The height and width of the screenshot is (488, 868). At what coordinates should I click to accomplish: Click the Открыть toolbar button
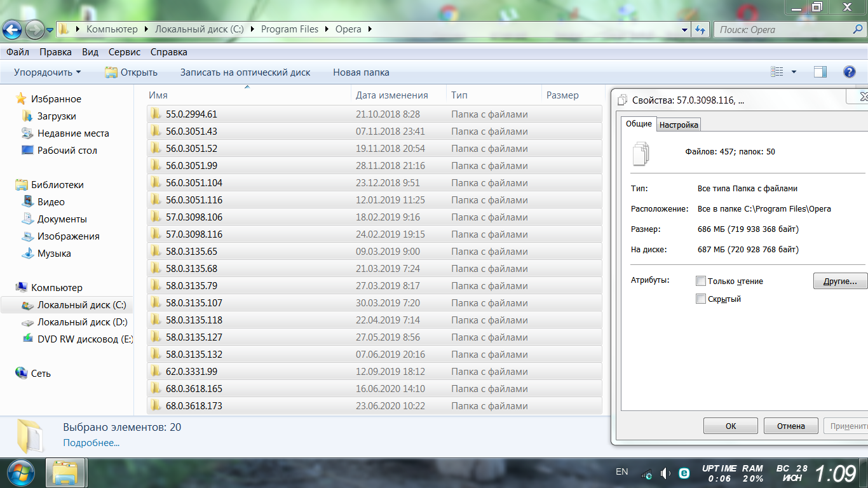132,72
